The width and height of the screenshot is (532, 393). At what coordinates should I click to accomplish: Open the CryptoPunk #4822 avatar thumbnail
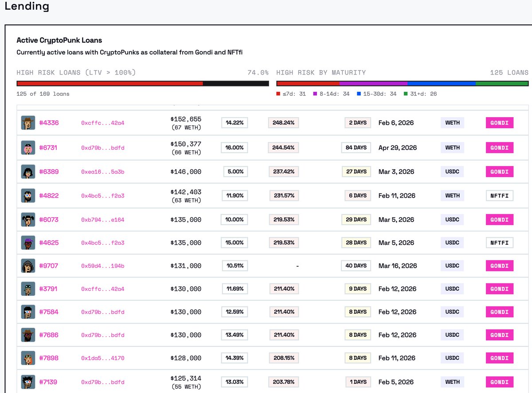click(x=28, y=196)
